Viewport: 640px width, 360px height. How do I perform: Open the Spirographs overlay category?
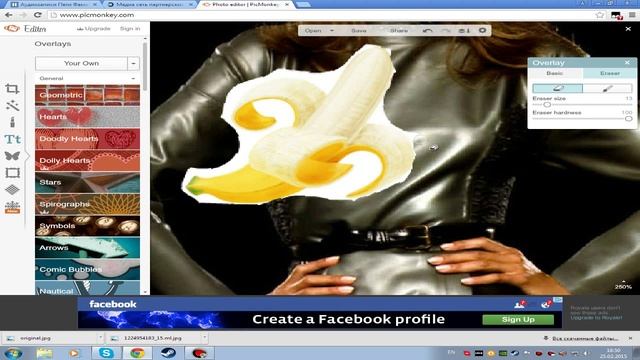[x=87, y=204]
